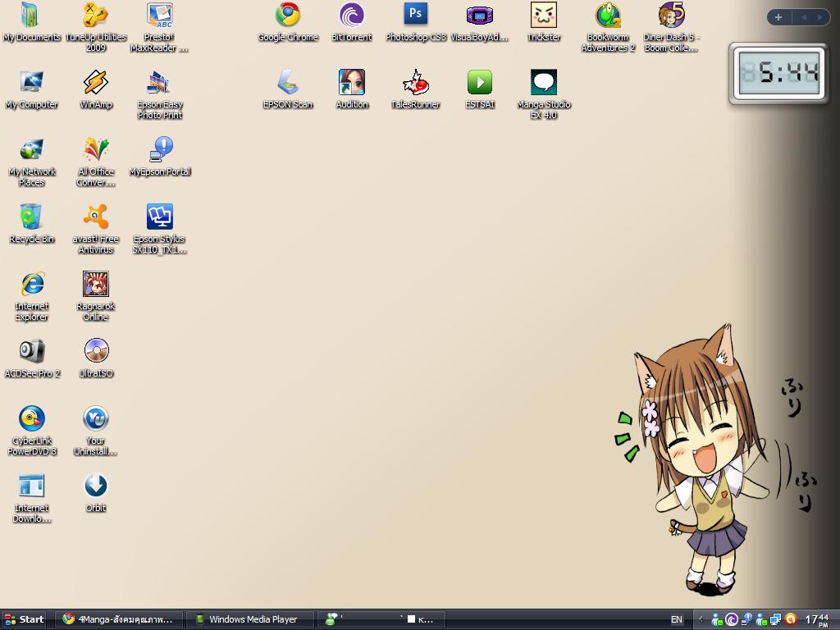Expand hidden system tray icons arrow
Viewport: 840px width, 630px height.
701,620
